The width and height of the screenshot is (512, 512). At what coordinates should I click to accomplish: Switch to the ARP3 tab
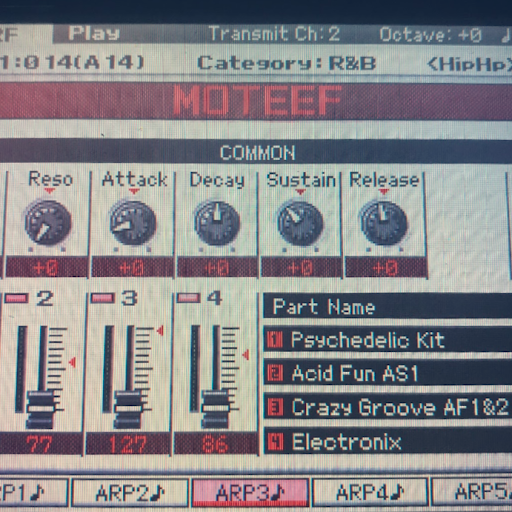point(250,492)
